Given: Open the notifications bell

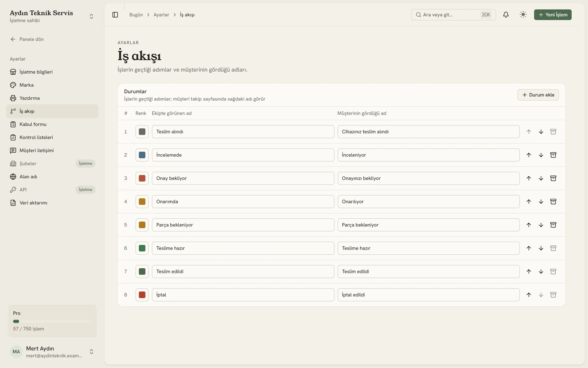Looking at the screenshot, I should 506,15.
